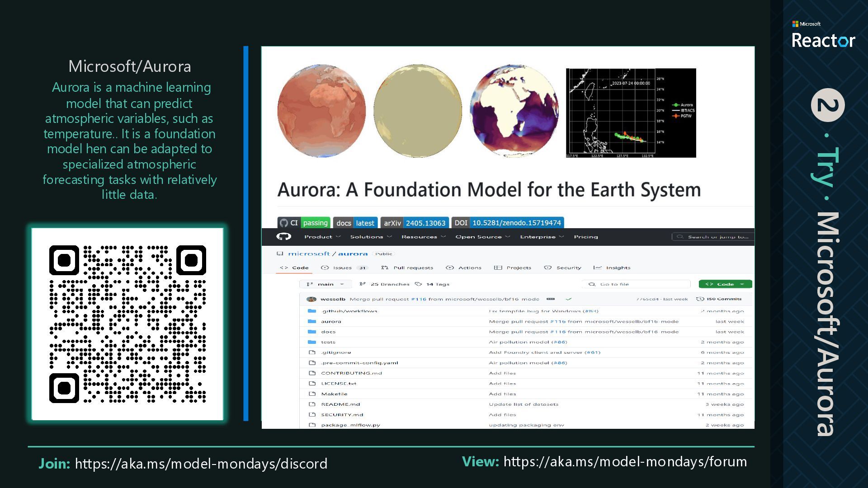Click the tag icon beside 14 Tags
Image resolution: width=868 pixels, height=488 pixels.
pos(418,284)
